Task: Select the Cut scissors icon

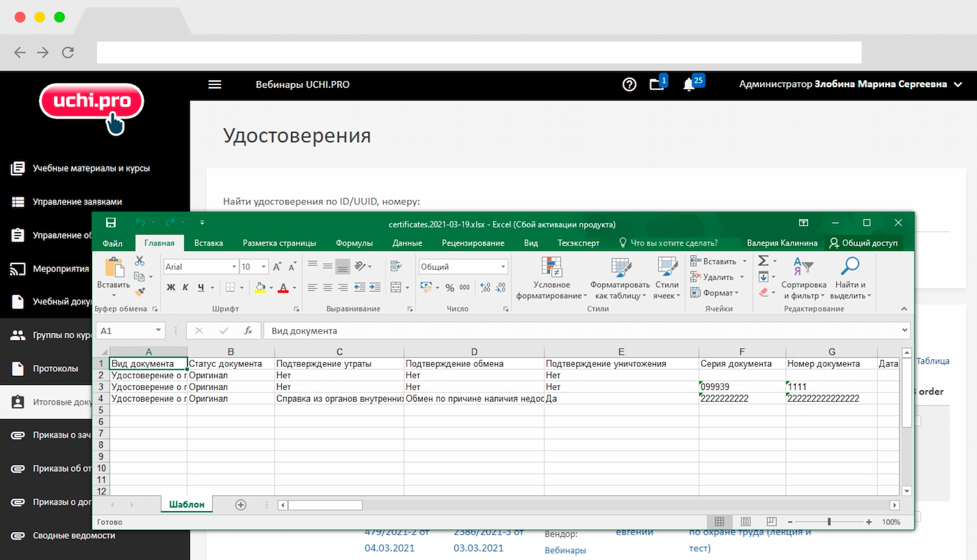Action: tap(140, 261)
